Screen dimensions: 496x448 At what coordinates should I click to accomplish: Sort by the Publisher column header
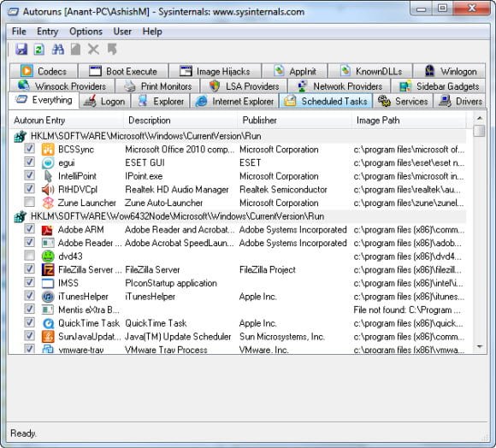click(295, 121)
